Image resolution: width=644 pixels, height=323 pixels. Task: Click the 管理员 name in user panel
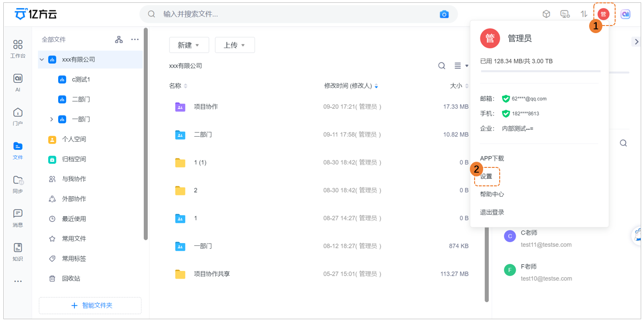520,38
